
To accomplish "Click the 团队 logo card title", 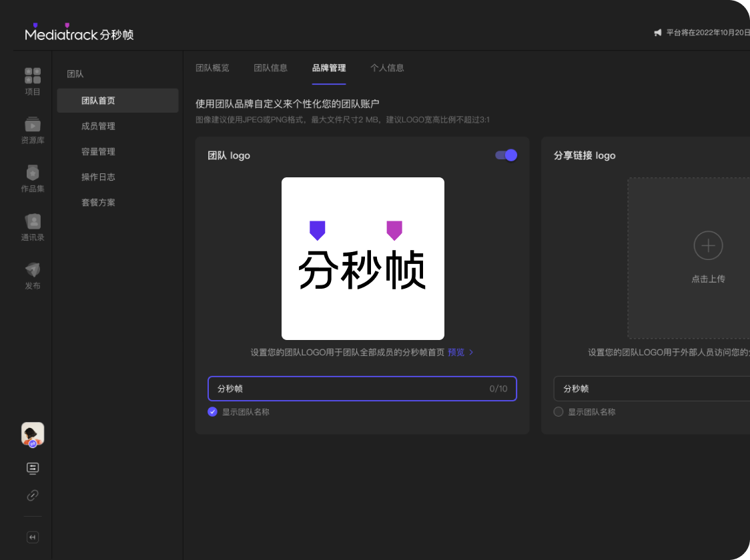I will 229,155.
